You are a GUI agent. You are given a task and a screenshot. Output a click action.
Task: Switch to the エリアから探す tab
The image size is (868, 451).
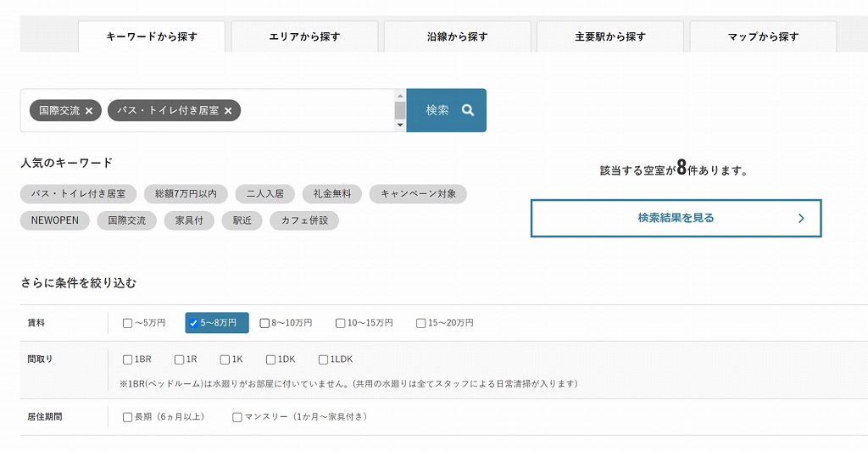tap(304, 36)
